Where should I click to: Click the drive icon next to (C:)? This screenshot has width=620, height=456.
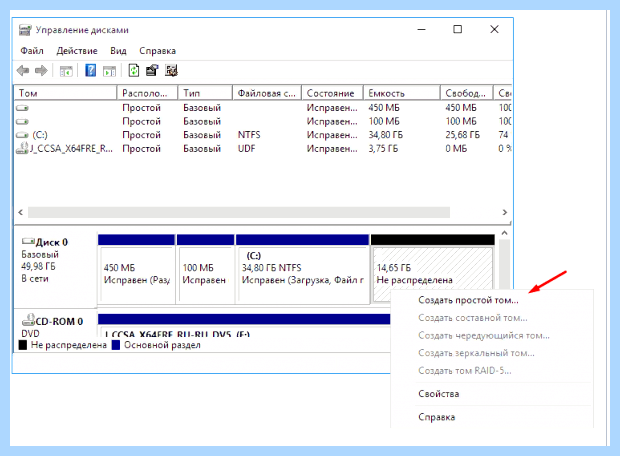click(x=22, y=135)
